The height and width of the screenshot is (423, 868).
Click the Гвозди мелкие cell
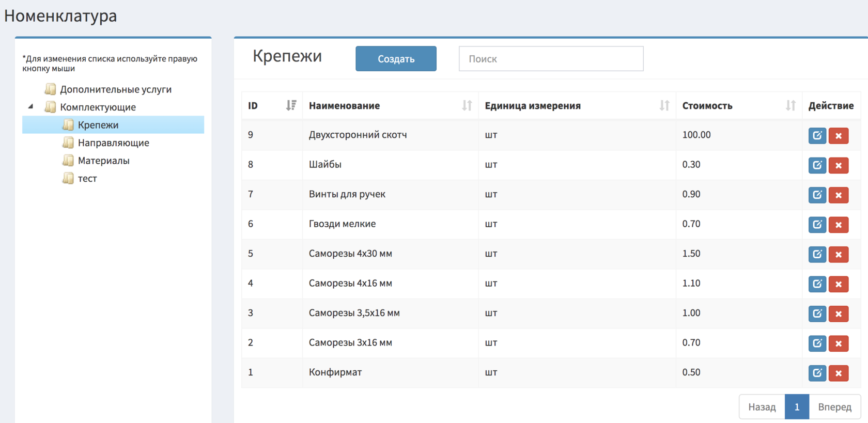(390, 224)
